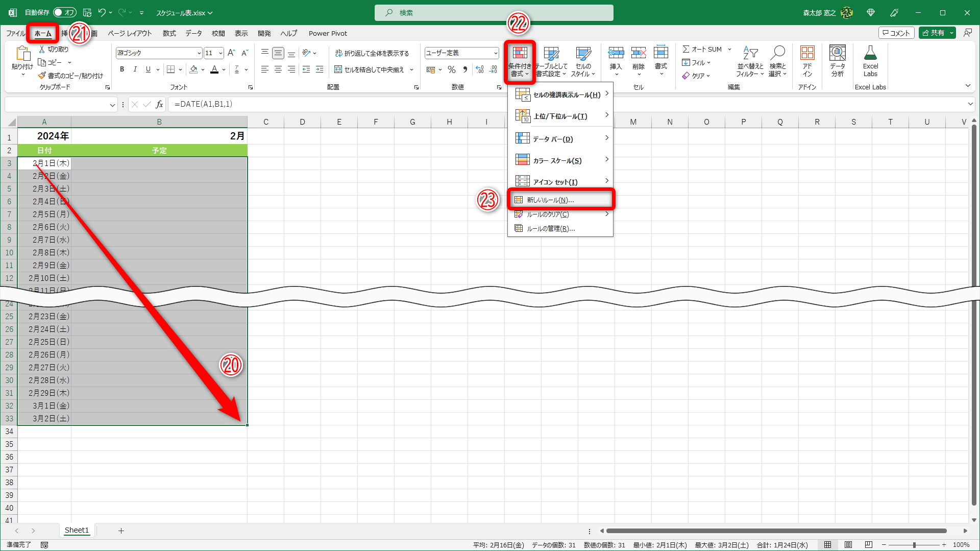Toggle top vertical alignment

tap(265, 53)
